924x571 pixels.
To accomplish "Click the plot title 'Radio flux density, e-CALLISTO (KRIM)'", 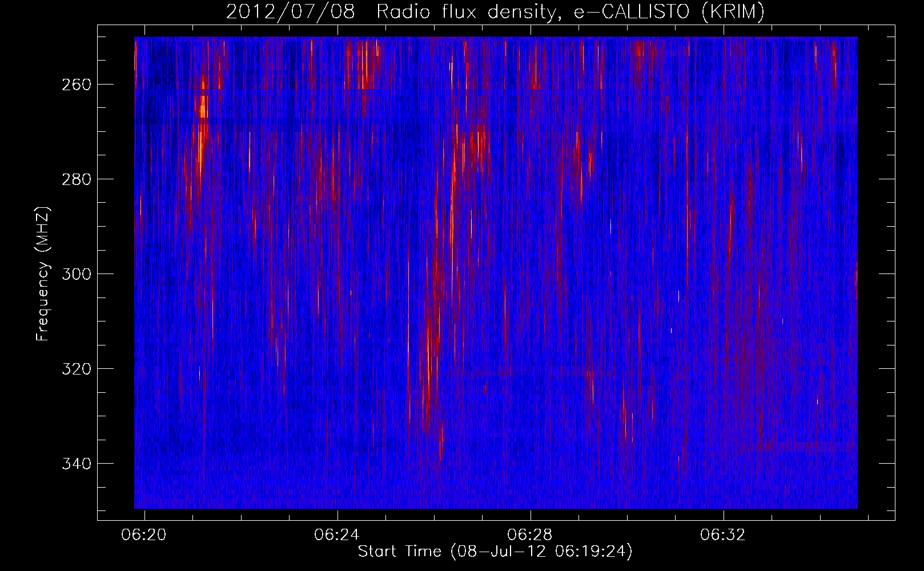I will (x=570, y=11).
